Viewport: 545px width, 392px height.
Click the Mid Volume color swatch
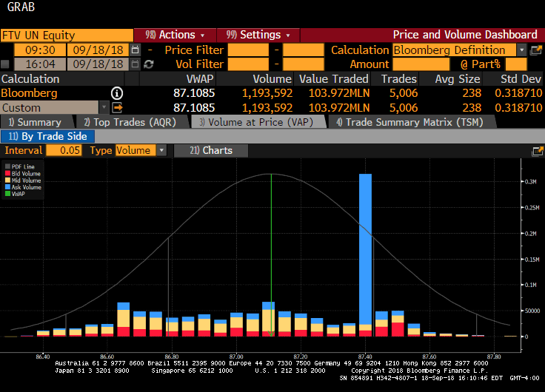pyautogui.click(x=7, y=180)
